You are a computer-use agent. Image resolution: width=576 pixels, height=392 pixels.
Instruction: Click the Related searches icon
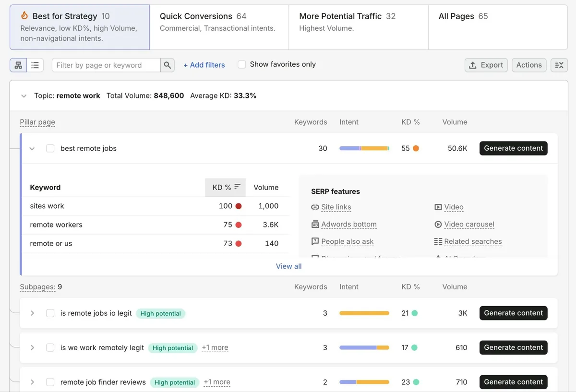438,241
